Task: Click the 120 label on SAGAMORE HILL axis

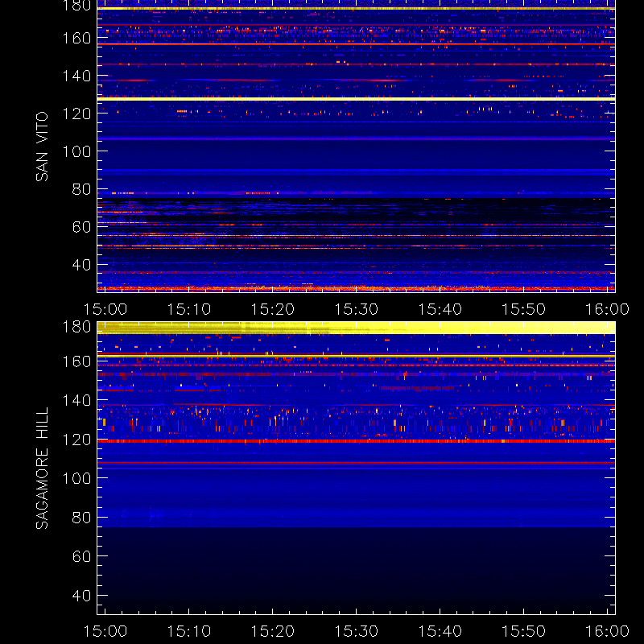Action: pos(76,440)
